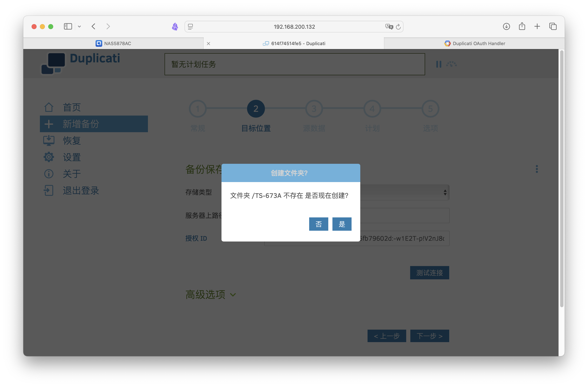This screenshot has height=387, width=588.
Task: Open 关于 in the sidebar
Action: [72, 174]
